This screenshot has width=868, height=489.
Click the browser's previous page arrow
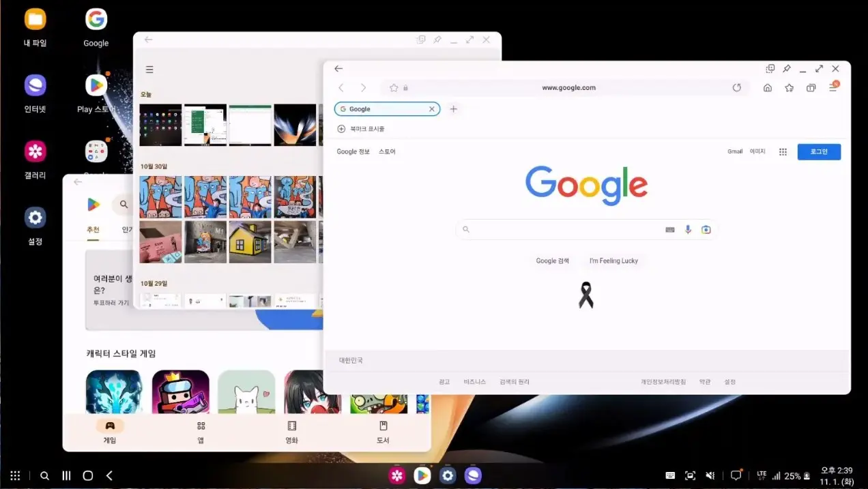[341, 88]
